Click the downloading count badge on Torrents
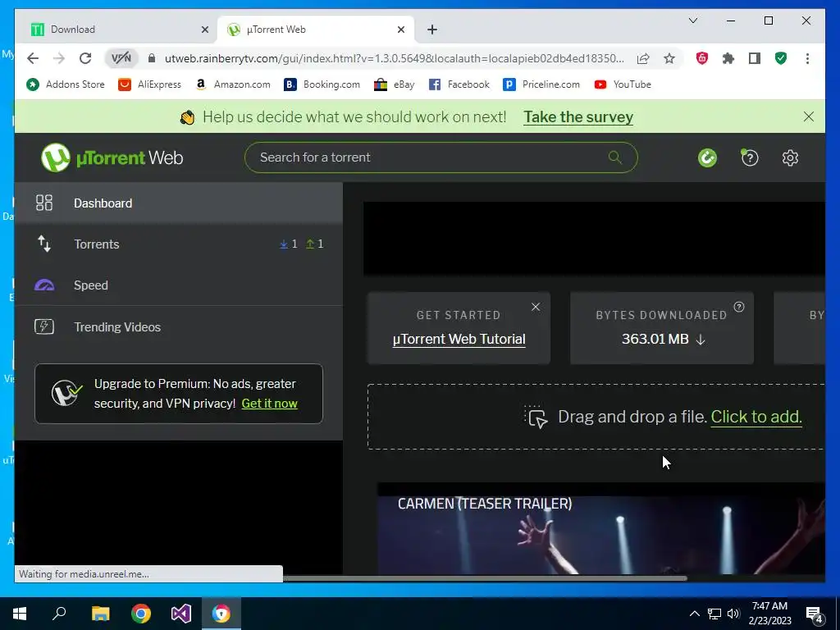 click(289, 244)
